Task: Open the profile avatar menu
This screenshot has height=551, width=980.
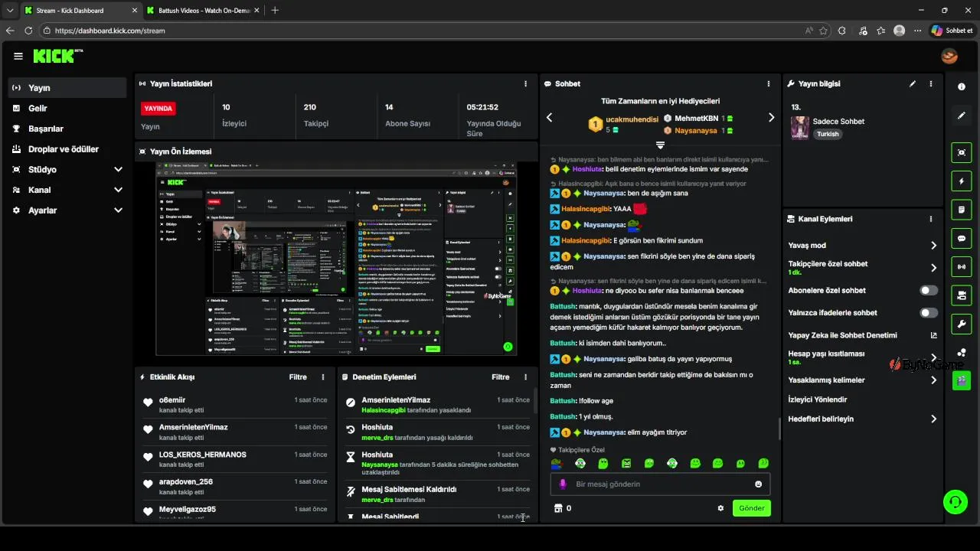Action: (x=949, y=56)
